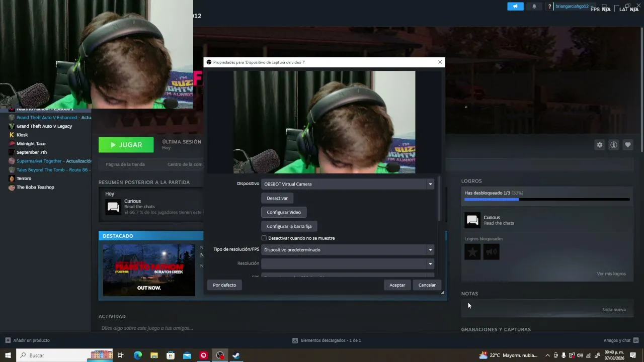Click 'Configurar la barra fija' button
The height and width of the screenshot is (362, 644).
pos(289,226)
